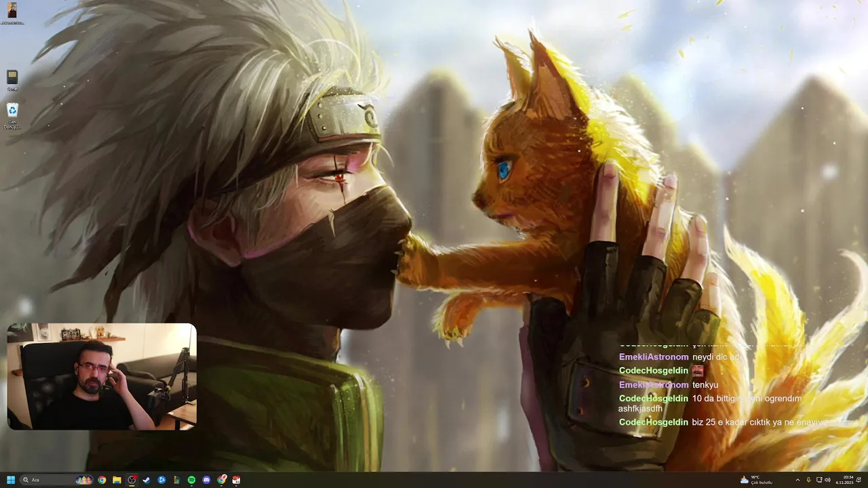Select the Geri Dönüşüm recycle bin icon
868x488 pixels.
pos(12,115)
